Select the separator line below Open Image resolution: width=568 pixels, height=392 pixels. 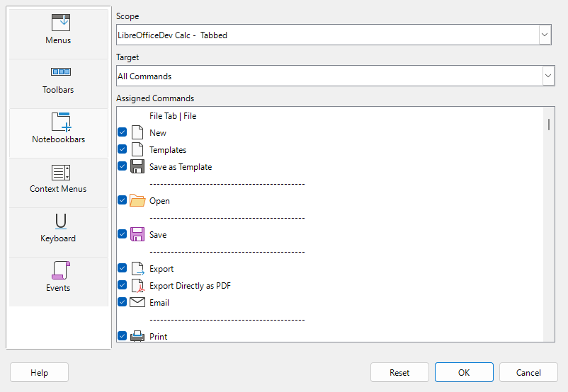[227, 218]
